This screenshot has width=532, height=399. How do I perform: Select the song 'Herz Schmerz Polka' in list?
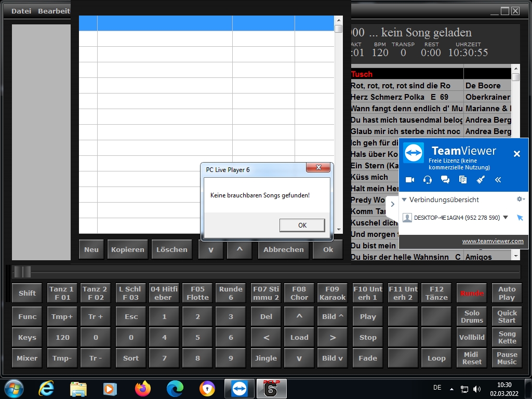[399, 97]
